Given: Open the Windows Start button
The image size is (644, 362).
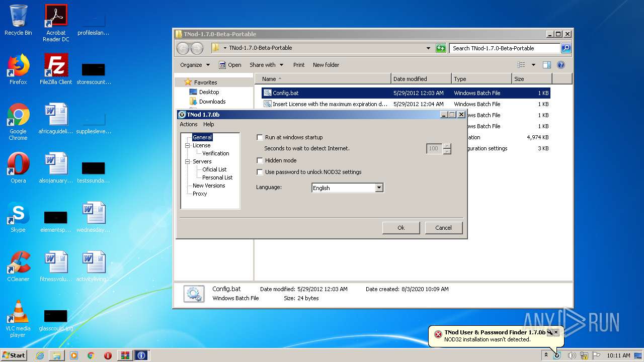Looking at the screenshot, I should tap(14, 355).
